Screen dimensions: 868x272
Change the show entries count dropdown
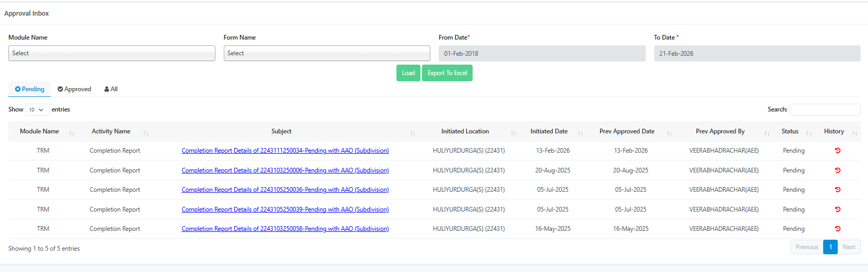[x=37, y=110]
